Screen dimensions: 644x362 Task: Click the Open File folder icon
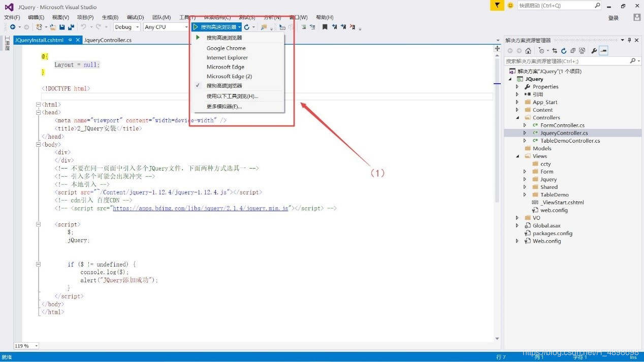point(53,27)
